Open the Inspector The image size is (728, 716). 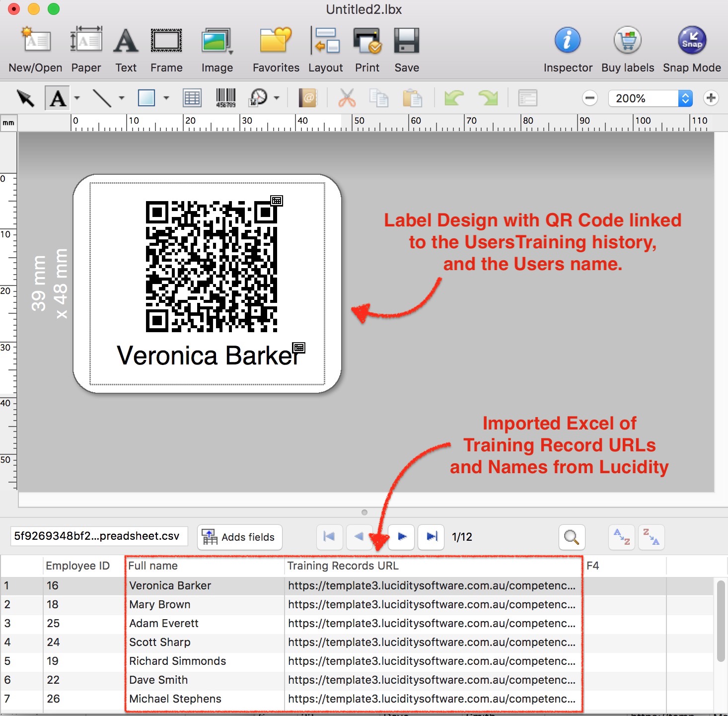tap(567, 48)
